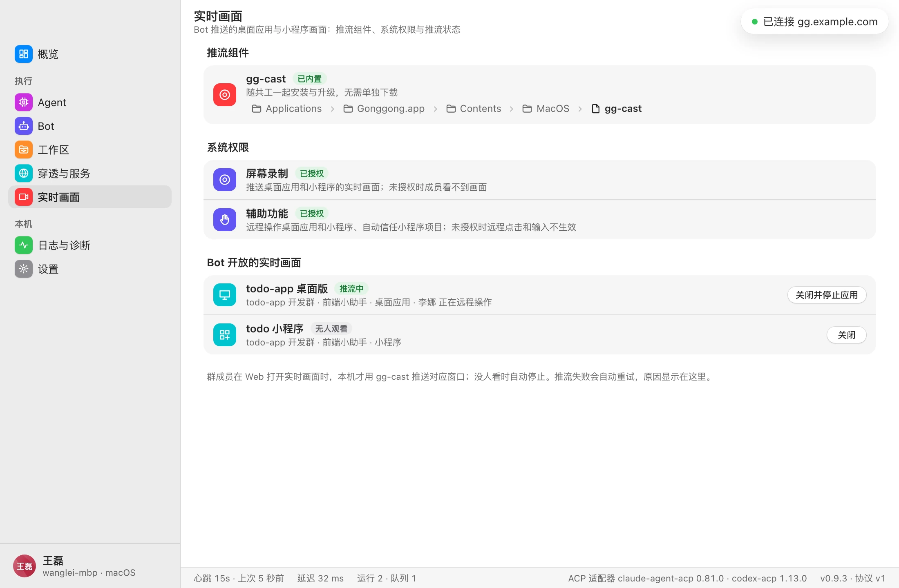Click the MacOS folder in breadcrumb

546,109
